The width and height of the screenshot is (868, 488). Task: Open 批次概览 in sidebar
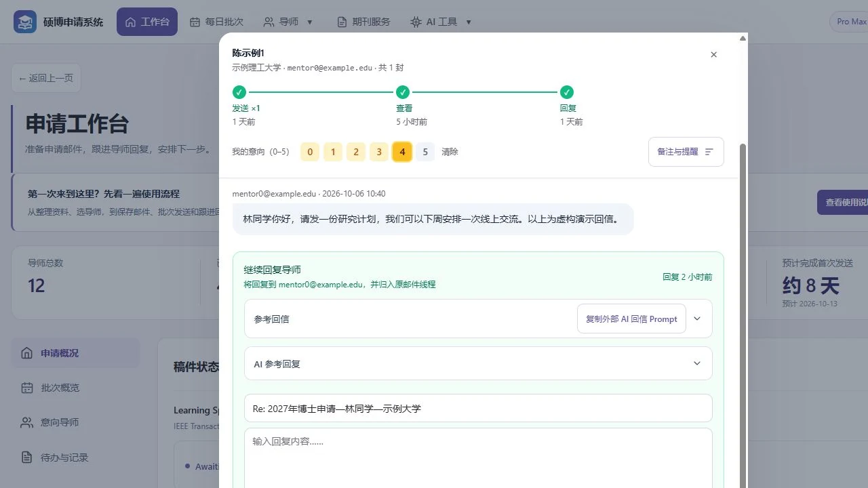75,388
